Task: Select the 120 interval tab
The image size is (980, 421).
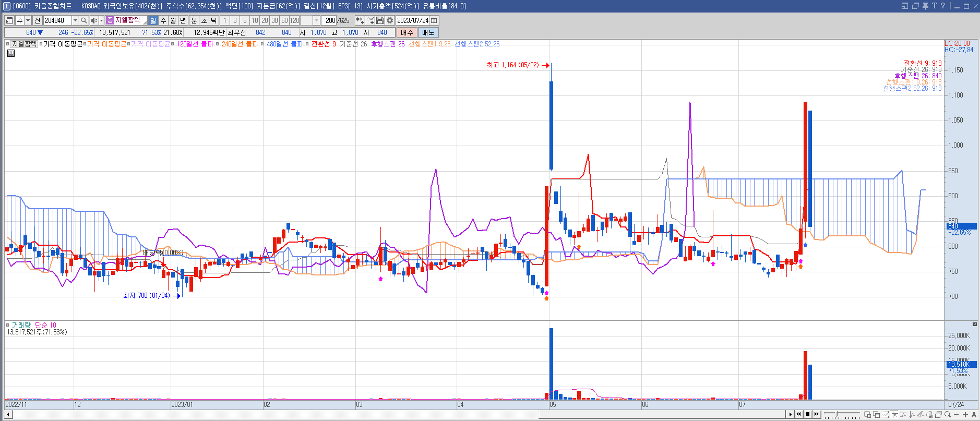Action: tap(294, 20)
